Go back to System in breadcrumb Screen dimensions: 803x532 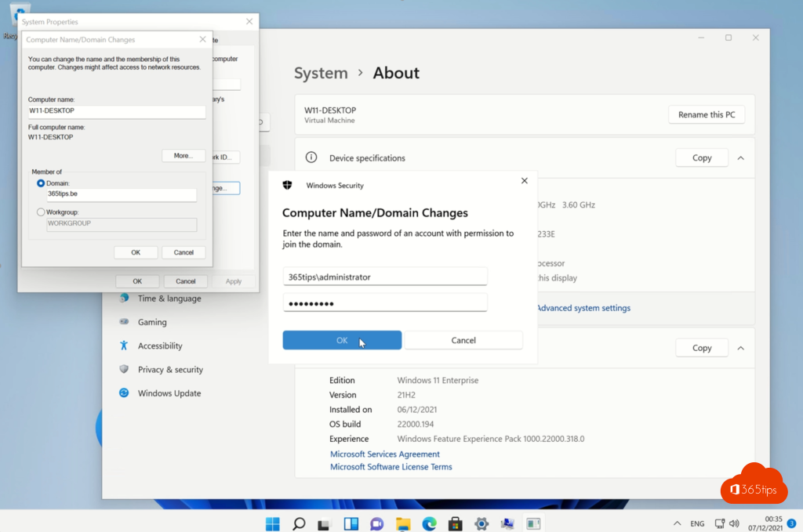321,73
